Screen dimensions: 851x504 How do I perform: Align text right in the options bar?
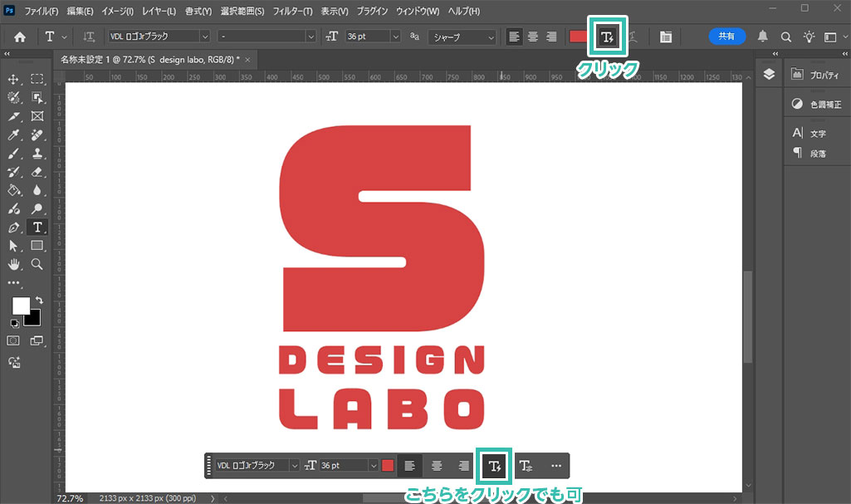551,37
